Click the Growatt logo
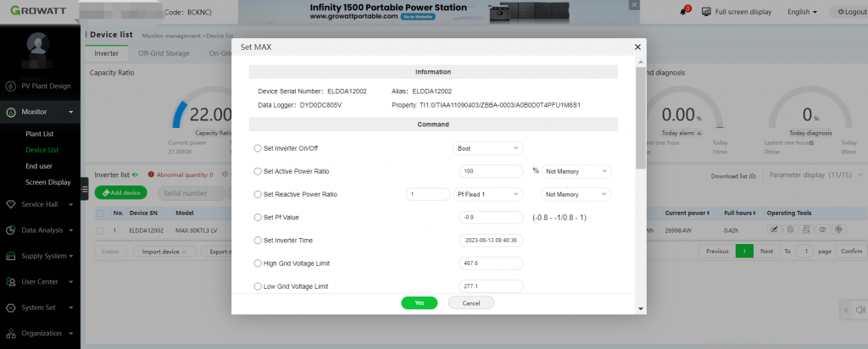Screen dimensions: 868x349 point(37,11)
